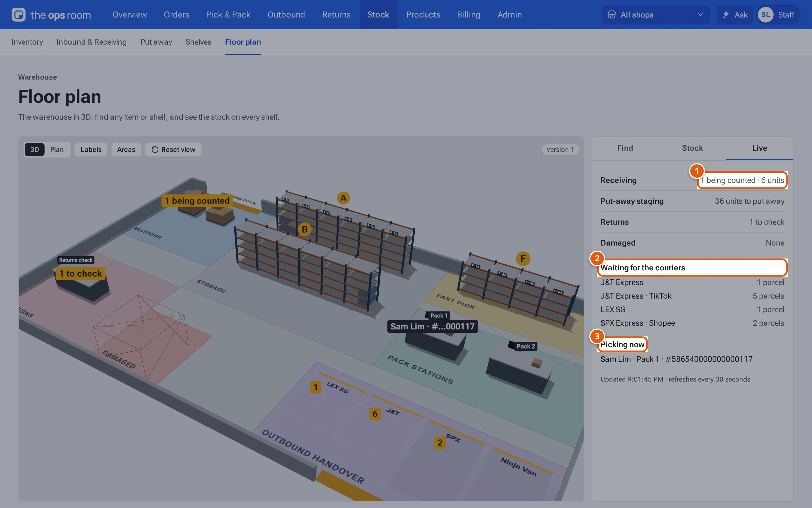
Task: Toggle Labels on the floor plan
Action: click(x=91, y=150)
